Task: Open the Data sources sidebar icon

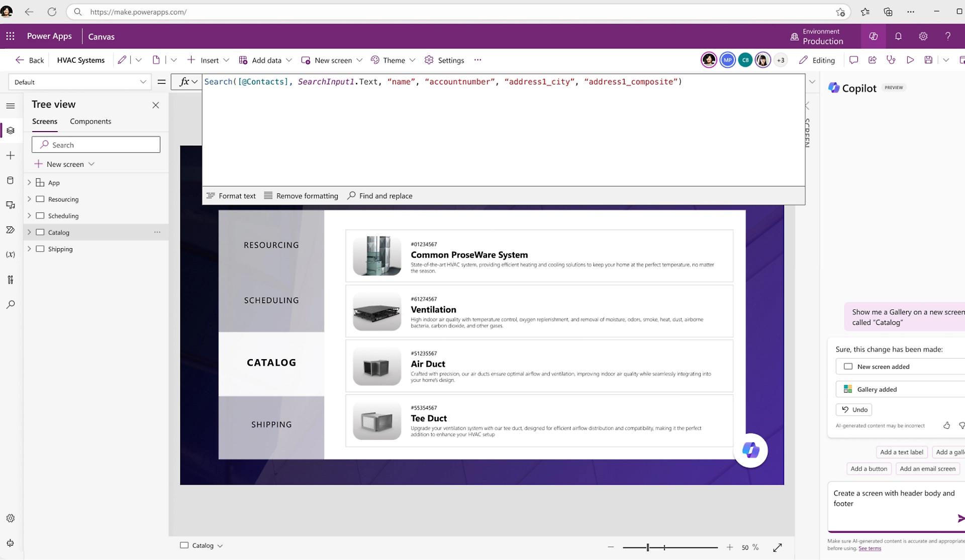Action: [10, 180]
